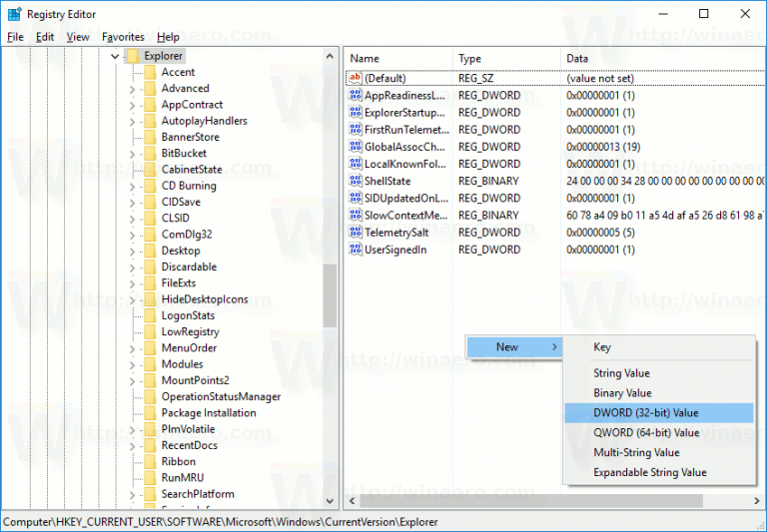
Task: Click the Explorer key folder icon
Action: (x=133, y=56)
